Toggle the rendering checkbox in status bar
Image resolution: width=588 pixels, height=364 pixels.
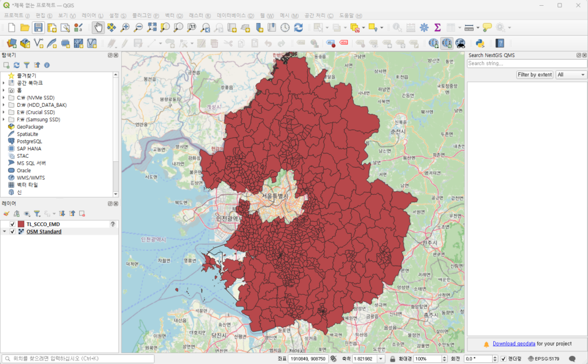(503, 358)
